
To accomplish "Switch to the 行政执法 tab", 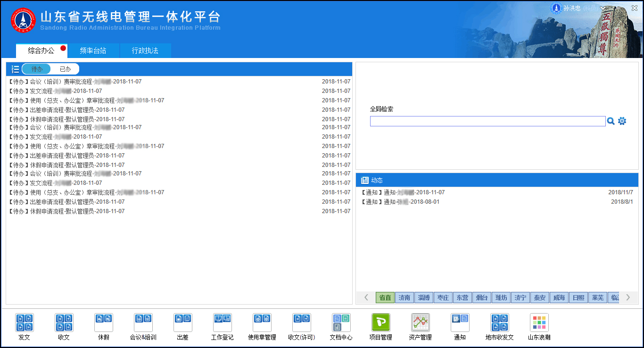I will (145, 51).
